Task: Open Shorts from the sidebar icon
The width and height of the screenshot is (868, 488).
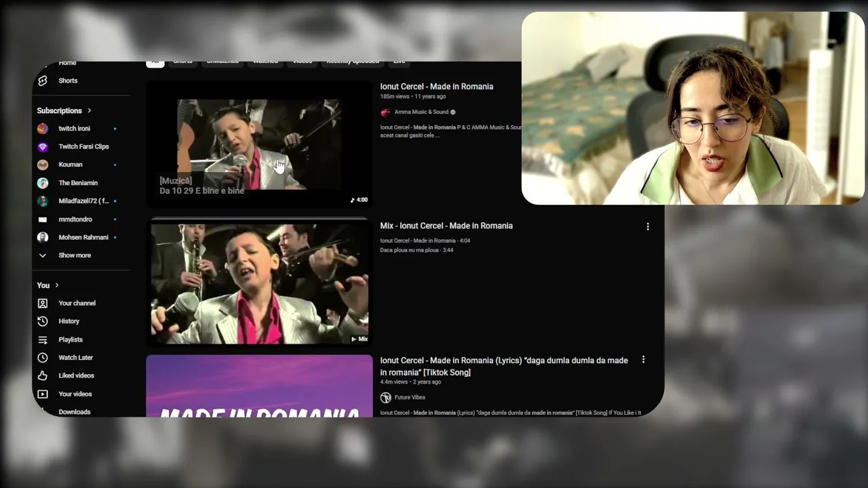Action: pos(43,81)
